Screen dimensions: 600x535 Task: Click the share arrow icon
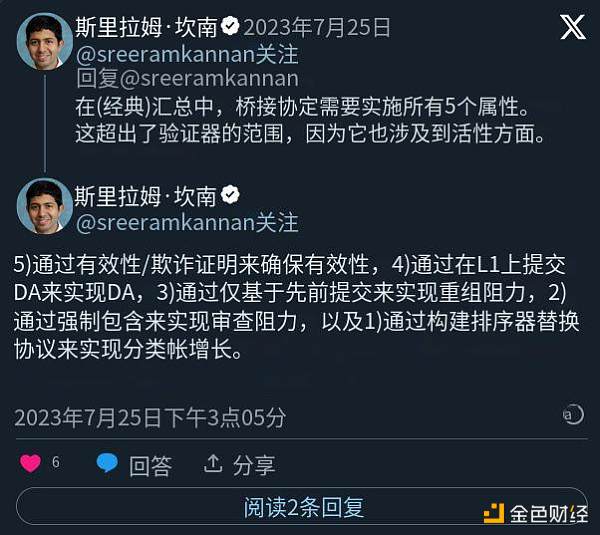point(212,463)
